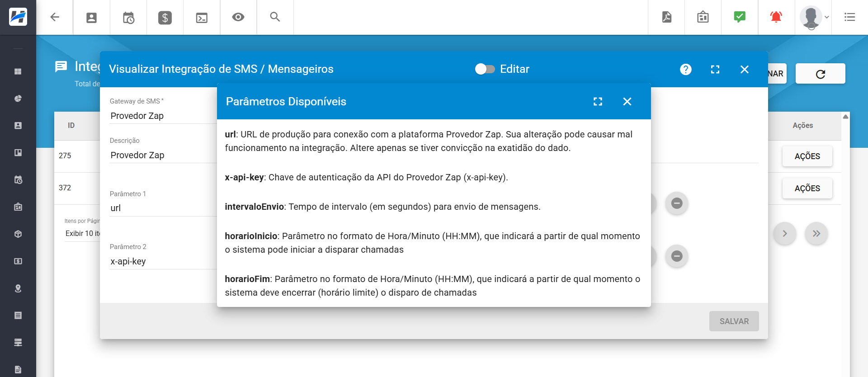Click the Descrição input field
The width and height of the screenshot is (868, 377).
click(x=163, y=155)
